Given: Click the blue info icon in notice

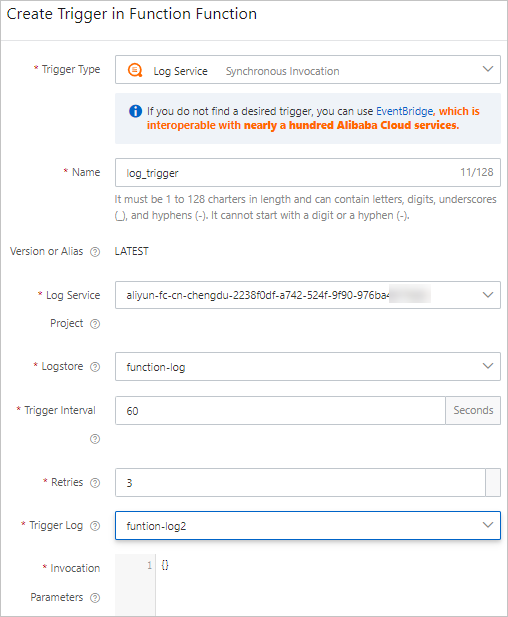Looking at the screenshot, I should point(135,111).
